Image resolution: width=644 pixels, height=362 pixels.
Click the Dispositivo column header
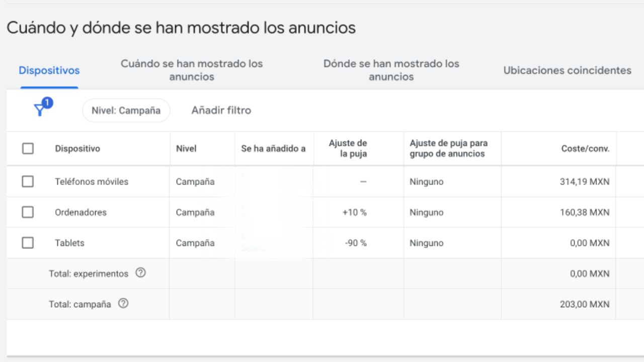coord(77,149)
